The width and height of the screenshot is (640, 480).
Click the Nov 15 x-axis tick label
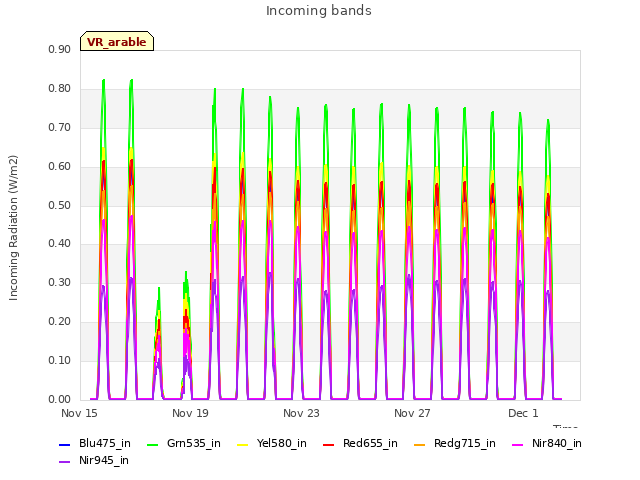(79, 413)
